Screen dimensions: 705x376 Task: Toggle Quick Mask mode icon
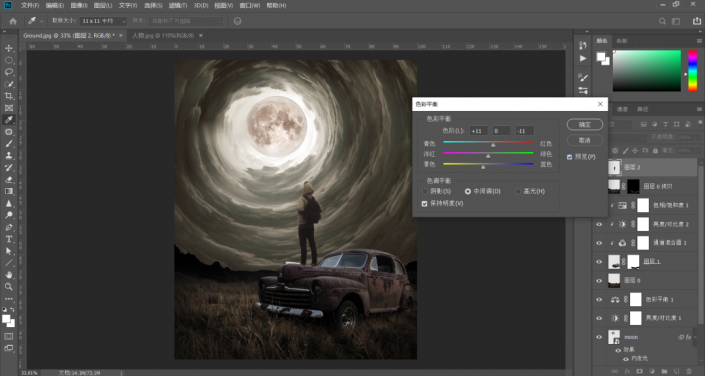coord(9,336)
